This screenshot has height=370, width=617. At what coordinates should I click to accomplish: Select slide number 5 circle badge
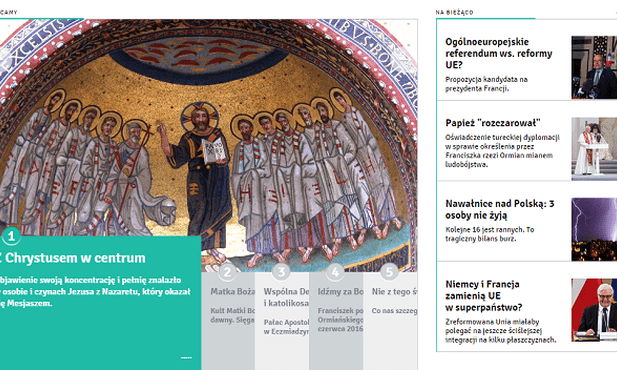click(389, 272)
